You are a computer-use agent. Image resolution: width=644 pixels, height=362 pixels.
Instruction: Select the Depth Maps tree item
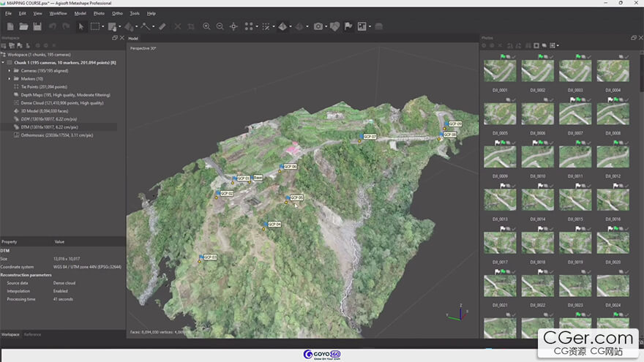click(x=65, y=95)
